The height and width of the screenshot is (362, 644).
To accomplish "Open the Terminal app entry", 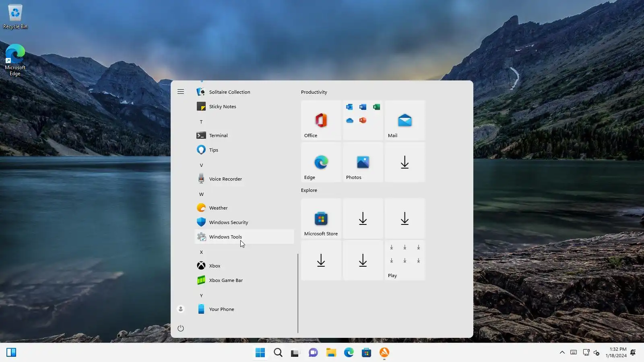I will 244,136.
